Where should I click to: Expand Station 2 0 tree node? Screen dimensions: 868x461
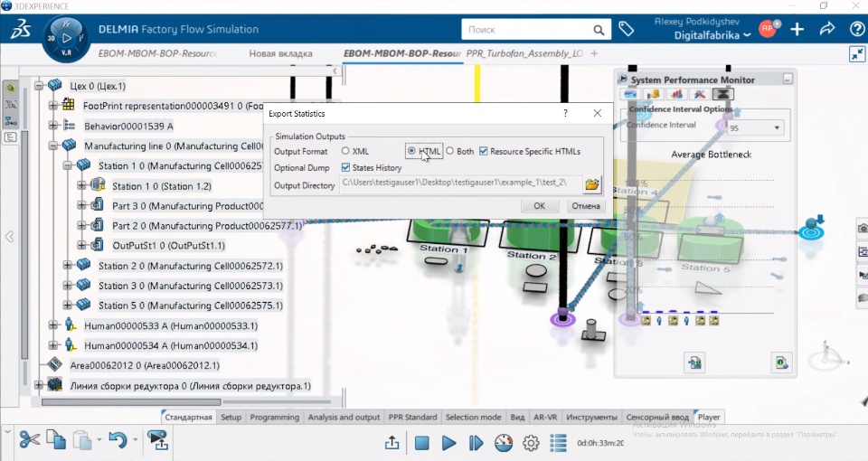67,265
